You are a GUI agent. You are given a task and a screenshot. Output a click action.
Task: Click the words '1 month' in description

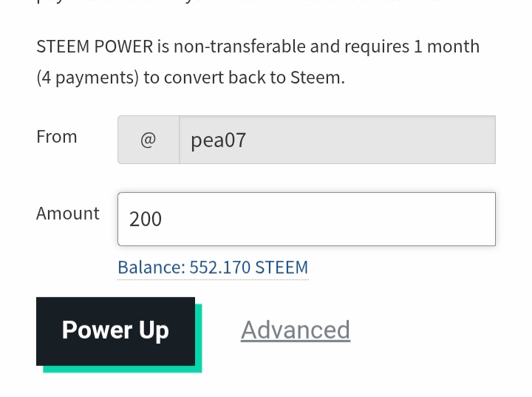tap(447, 47)
